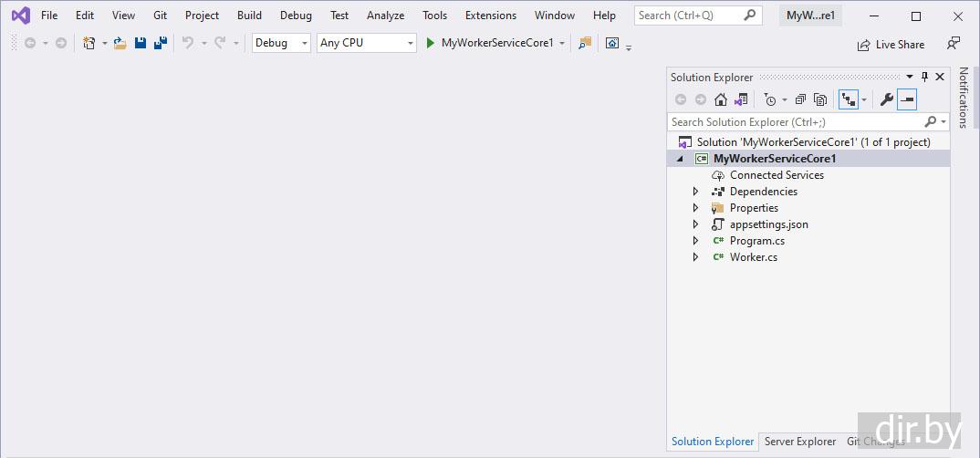Open the Notifications side panel

[x=964, y=98]
